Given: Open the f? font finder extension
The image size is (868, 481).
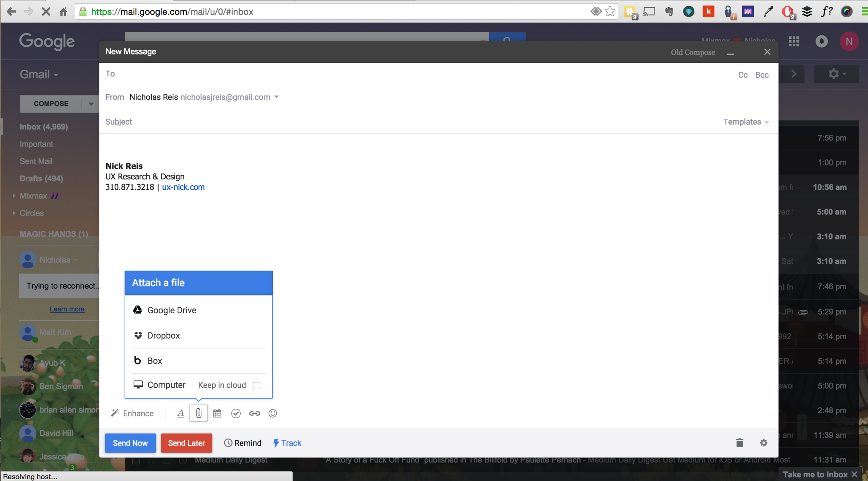Looking at the screenshot, I should pyautogui.click(x=827, y=12).
